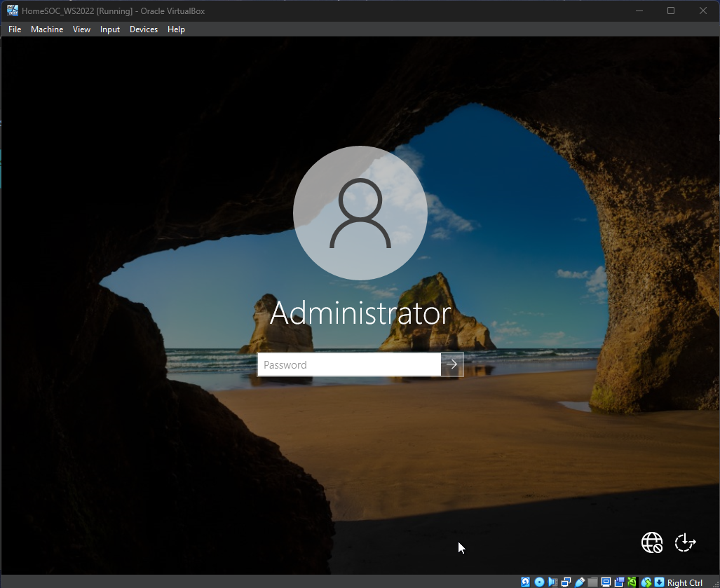Click the mouse integration status icon

(x=646, y=582)
